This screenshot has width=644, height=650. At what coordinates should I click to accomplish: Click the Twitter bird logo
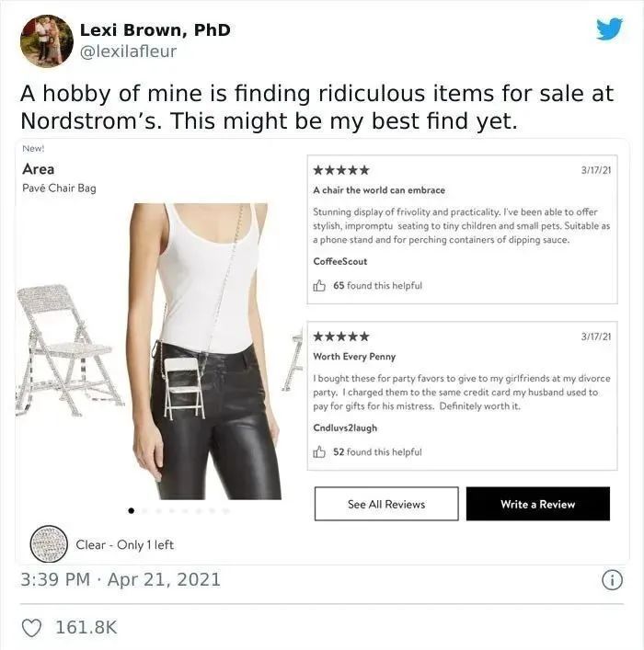(610, 29)
